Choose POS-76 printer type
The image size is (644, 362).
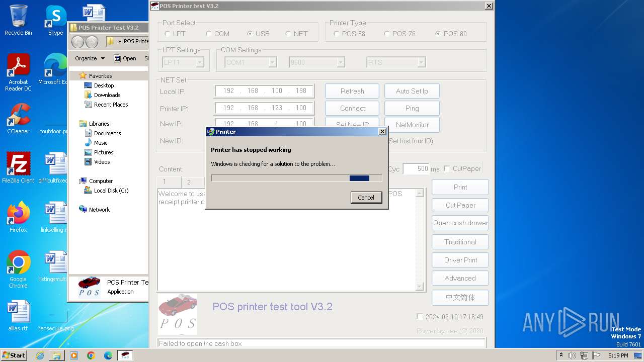[387, 34]
